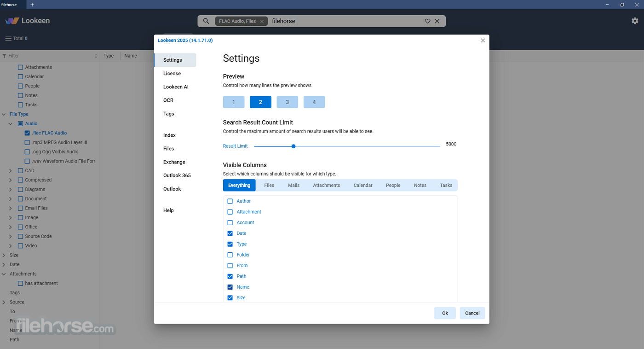Screen dimensions: 644x349
Task: Expand the Source Code group
Action: click(11, 236)
